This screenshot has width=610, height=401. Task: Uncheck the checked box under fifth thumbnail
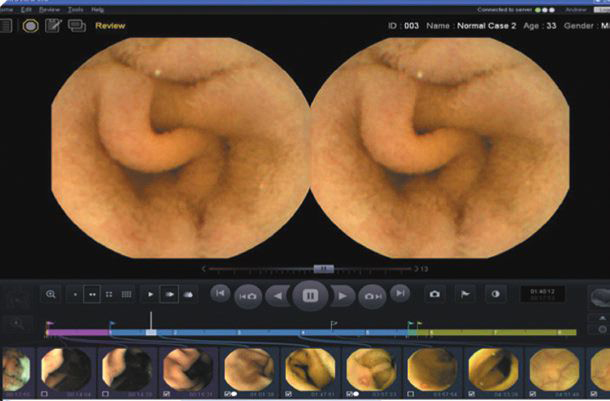click(228, 394)
